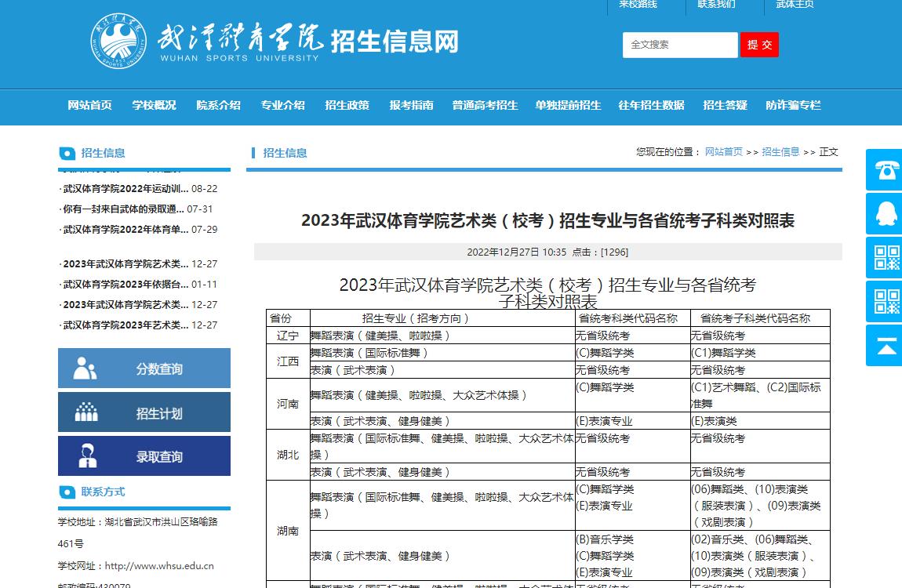The height and width of the screenshot is (588, 902).
Task: Open the telephone contact floating icon
Action: [886, 170]
